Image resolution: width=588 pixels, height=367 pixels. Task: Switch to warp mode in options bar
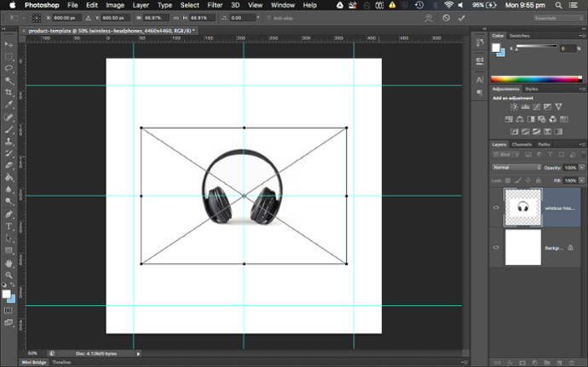(x=429, y=18)
